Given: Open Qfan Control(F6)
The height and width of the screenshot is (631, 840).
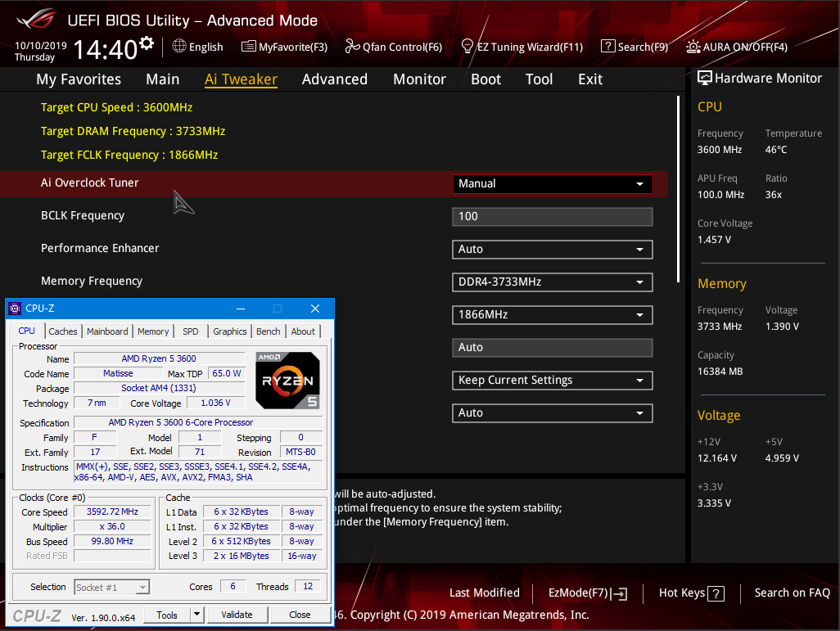Looking at the screenshot, I should [x=394, y=47].
